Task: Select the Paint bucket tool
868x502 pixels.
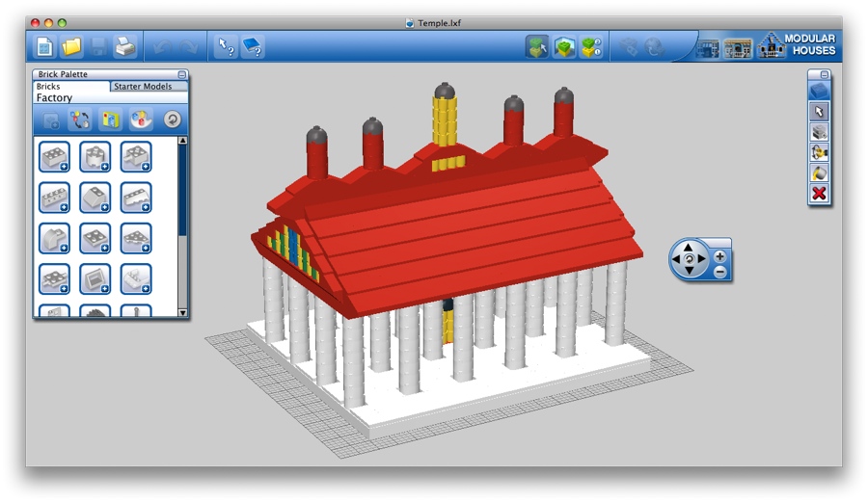Action: point(819,172)
